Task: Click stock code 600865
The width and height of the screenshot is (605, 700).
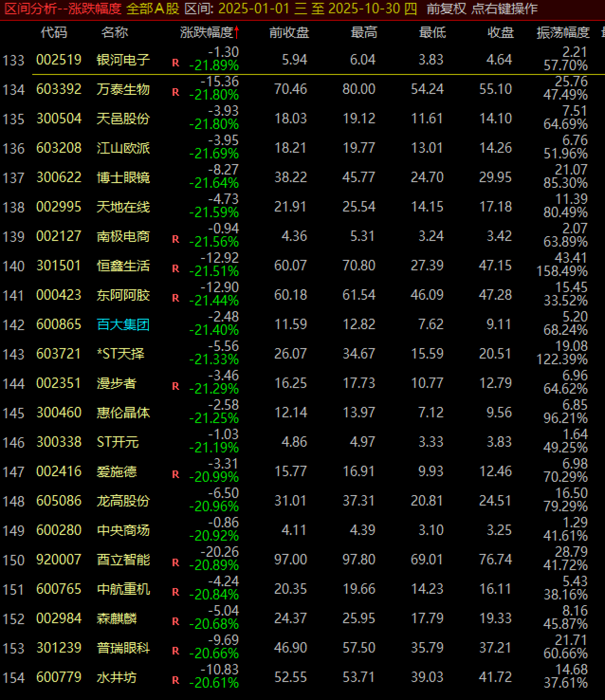Action: point(59,324)
